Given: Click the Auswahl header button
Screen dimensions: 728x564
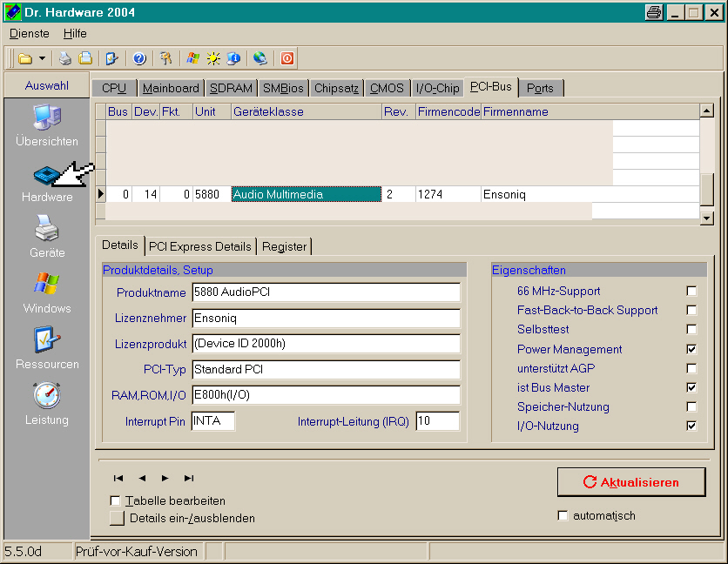Looking at the screenshot, I should [47, 85].
